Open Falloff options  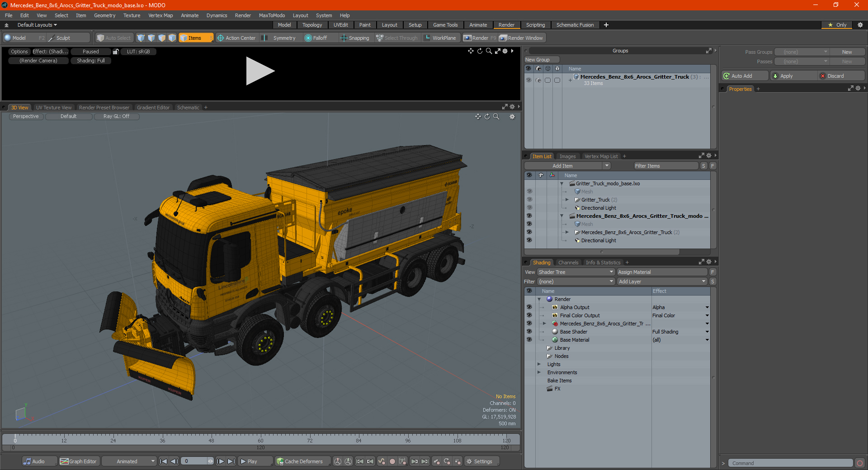pyautogui.click(x=316, y=38)
